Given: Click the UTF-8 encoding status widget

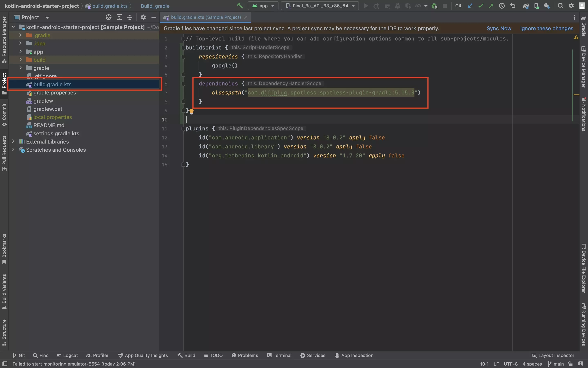Looking at the screenshot, I should [510, 364].
